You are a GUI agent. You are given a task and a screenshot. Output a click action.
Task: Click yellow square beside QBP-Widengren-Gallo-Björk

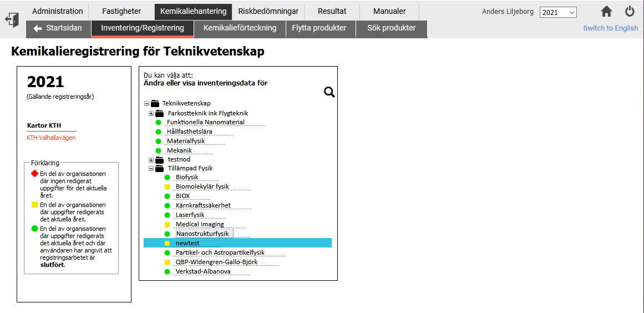point(167,262)
